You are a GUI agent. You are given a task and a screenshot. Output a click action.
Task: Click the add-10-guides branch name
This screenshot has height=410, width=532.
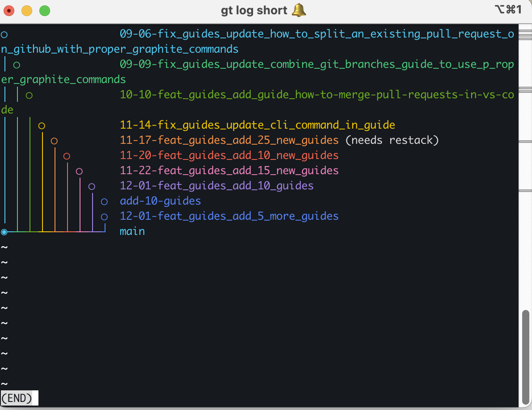pos(160,201)
